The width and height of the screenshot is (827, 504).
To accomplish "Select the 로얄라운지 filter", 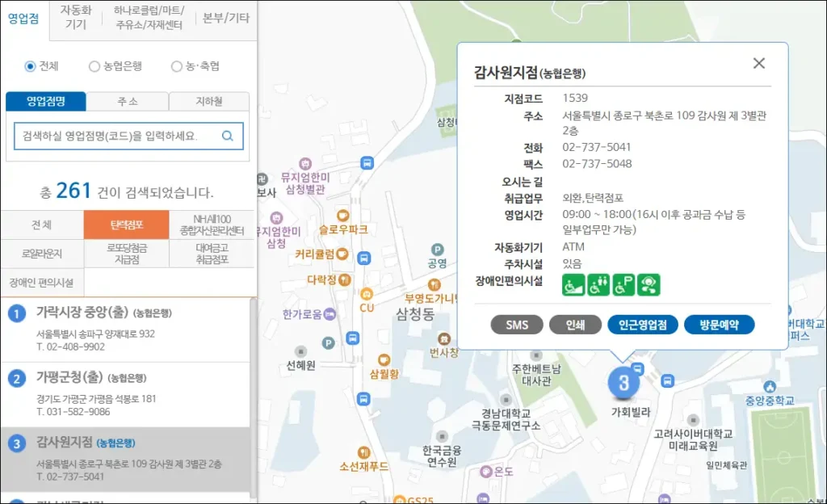I will (x=42, y=254).
